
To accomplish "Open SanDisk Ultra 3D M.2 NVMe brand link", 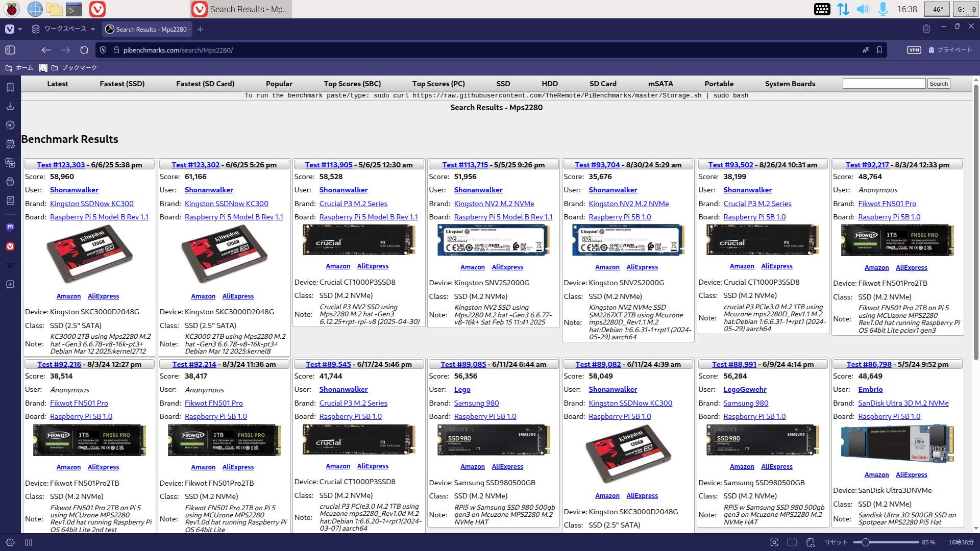I will pos(903,403).
